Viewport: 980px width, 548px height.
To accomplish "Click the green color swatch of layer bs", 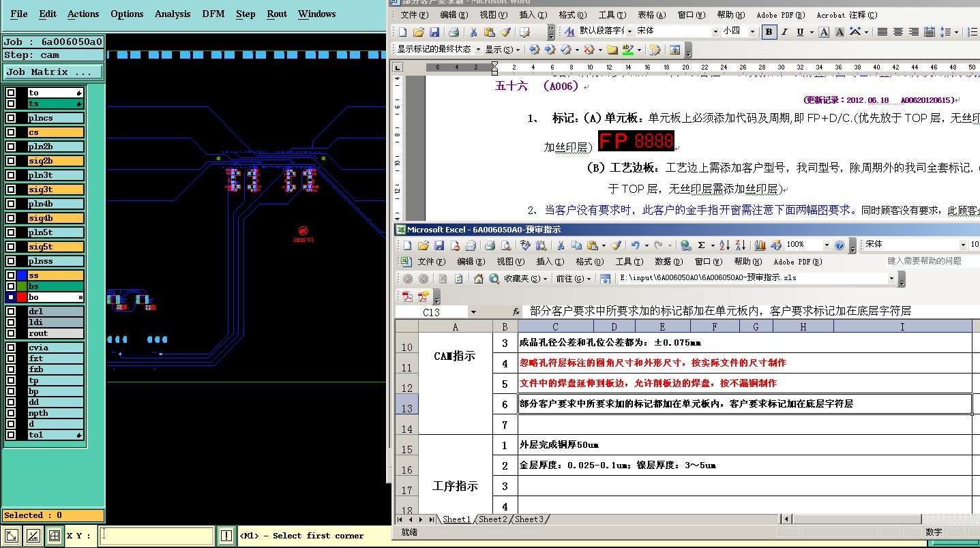I will (x=21, y=286).
